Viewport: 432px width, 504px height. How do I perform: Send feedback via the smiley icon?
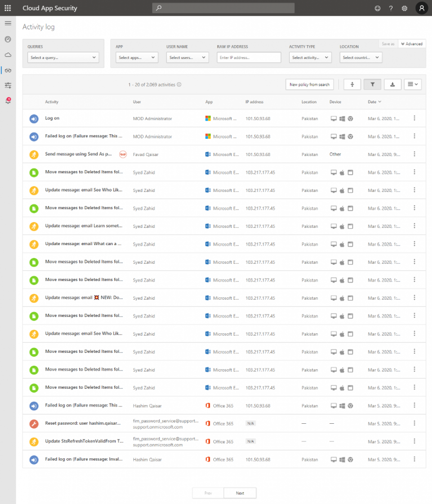point(377,8)
